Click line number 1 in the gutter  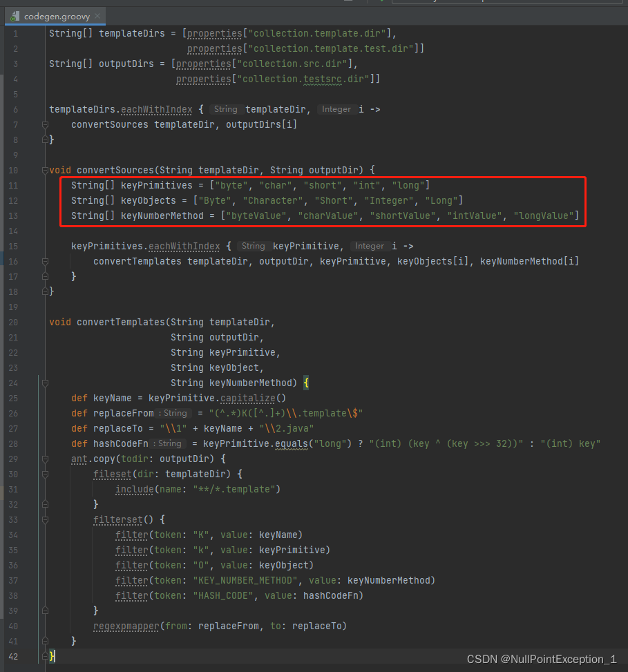(x=15, y=33)
